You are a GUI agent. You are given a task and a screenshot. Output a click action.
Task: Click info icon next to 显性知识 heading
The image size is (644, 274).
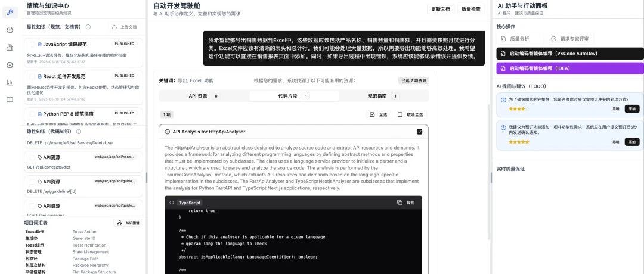coord(88,27)
